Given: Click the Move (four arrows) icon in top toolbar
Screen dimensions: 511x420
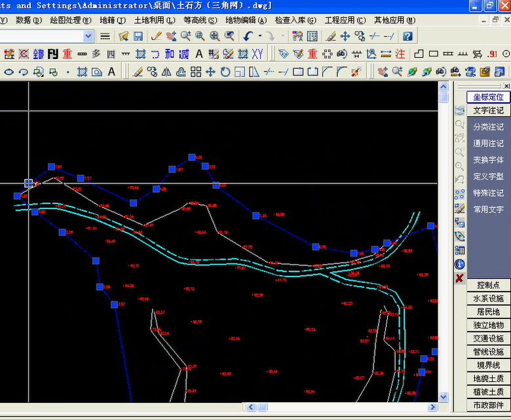Looking at the screenshot, I should pyautogui.click(x=345, y=36).
